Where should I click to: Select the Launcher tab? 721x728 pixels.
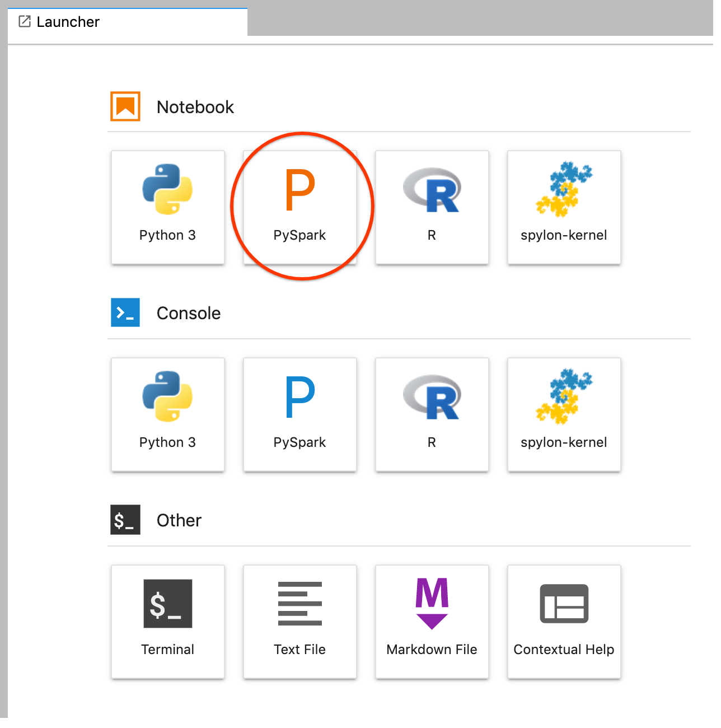click(x=68, y=22)
